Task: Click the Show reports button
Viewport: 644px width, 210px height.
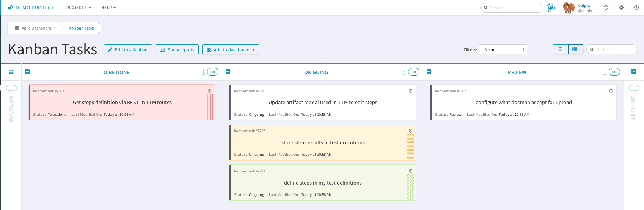Action: tap(177, 49)
